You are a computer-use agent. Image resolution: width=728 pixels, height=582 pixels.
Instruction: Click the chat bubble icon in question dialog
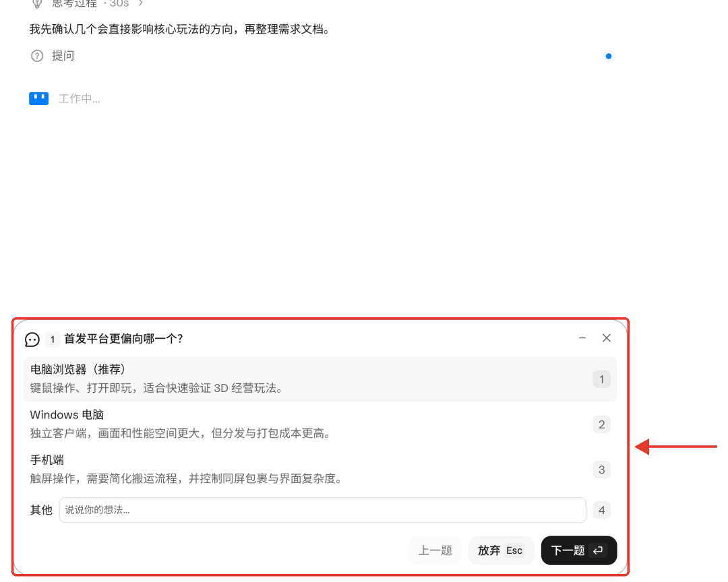32,339
